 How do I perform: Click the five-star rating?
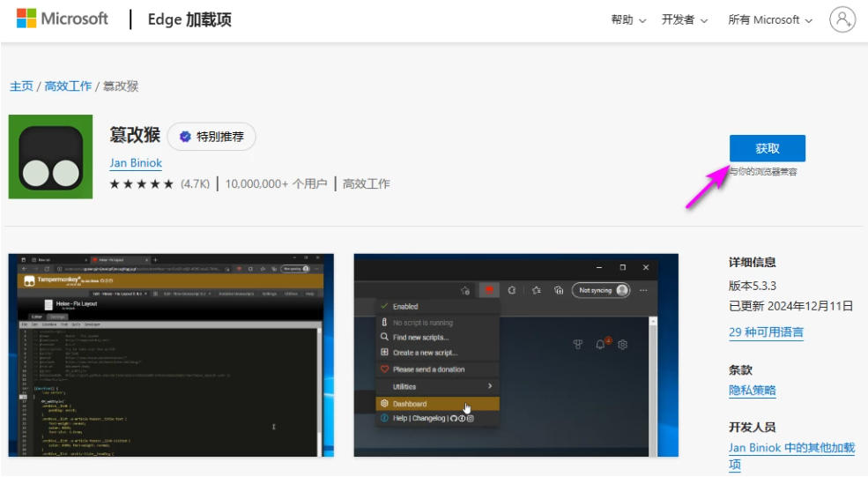[x=142, y=184]
